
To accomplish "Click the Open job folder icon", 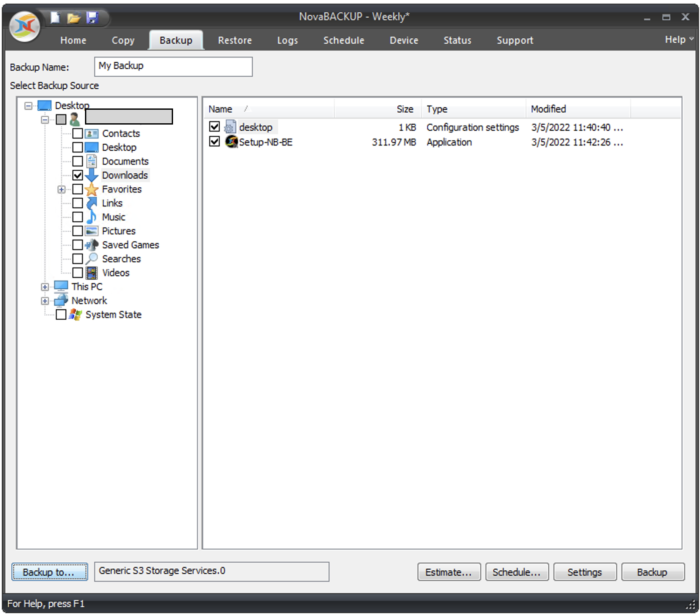I will 74,18.
